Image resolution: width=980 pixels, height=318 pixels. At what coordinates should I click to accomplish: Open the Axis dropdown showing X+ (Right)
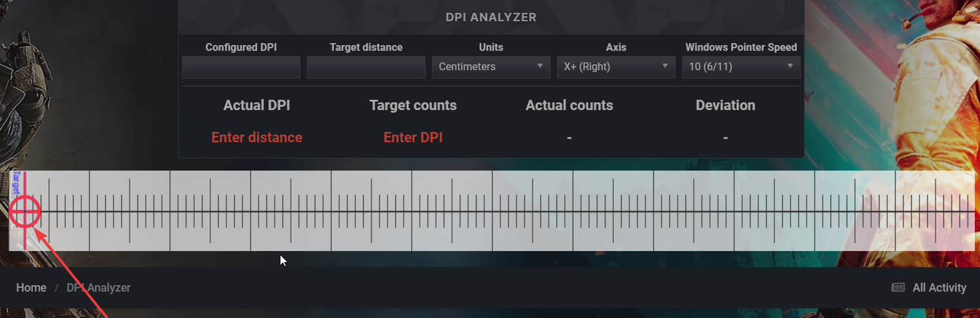[x=616, y=67]
